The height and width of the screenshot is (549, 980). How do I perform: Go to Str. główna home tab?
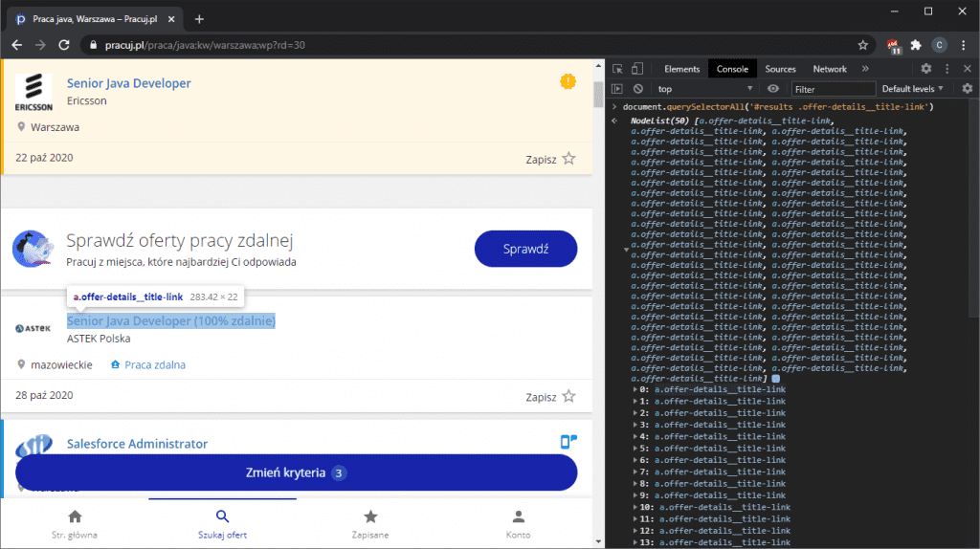pyautogui.click(x=75, y=524)
